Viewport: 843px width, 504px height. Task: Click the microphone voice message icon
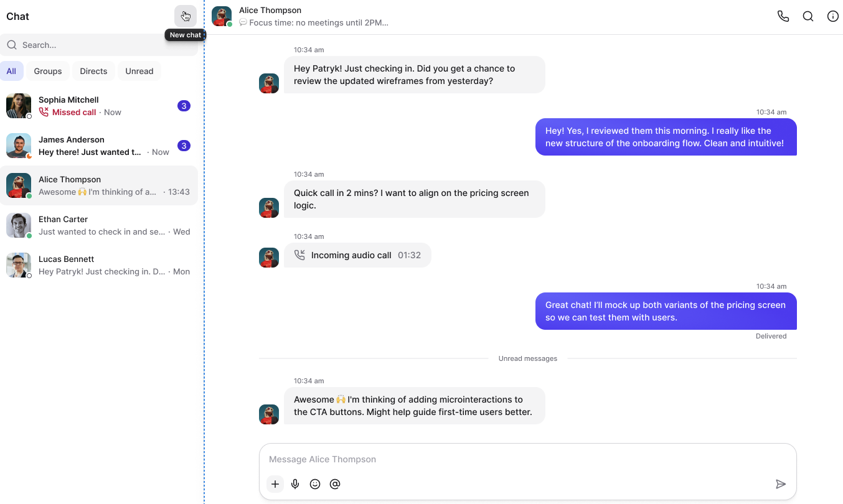click(295, 484)
